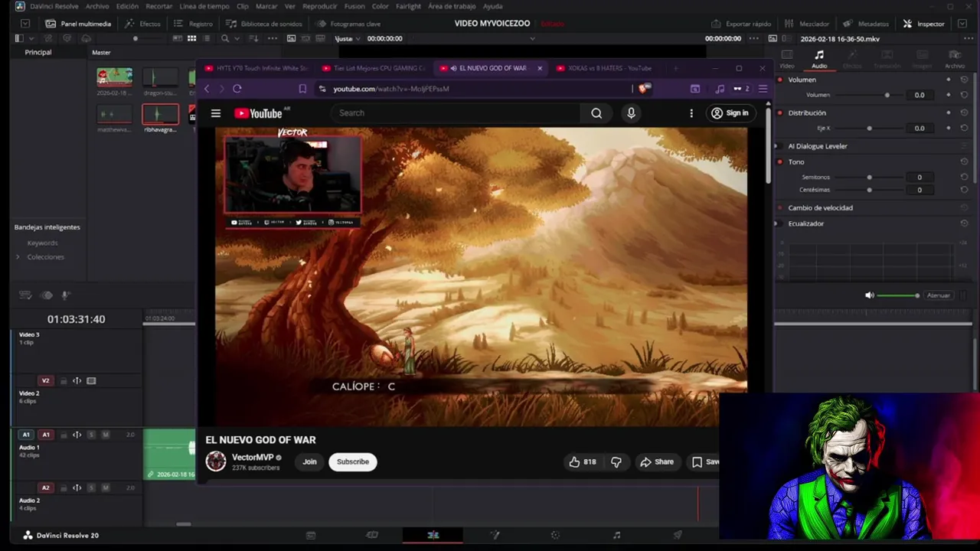The height and width of the screenshot is (551, 980).
Task: Expand the Colecciones smart bin
Action: click(x=18, y=256)
